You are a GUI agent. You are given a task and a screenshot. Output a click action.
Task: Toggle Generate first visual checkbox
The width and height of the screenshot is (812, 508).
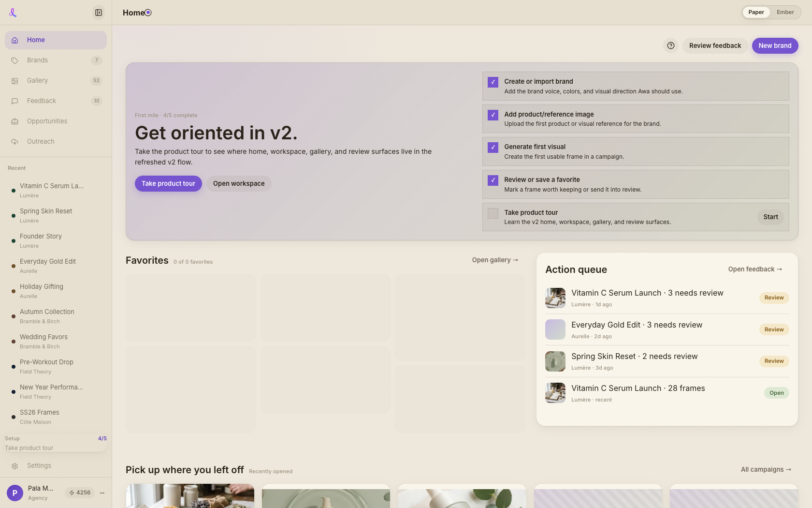pyautogui.click(x=493, y=148)
